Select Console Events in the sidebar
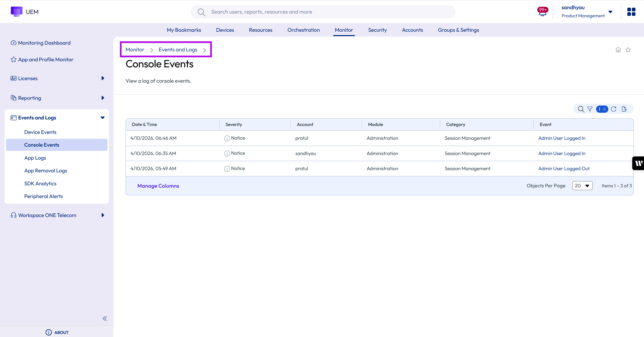Screen dimensions: 644x337 click(57, 145)
